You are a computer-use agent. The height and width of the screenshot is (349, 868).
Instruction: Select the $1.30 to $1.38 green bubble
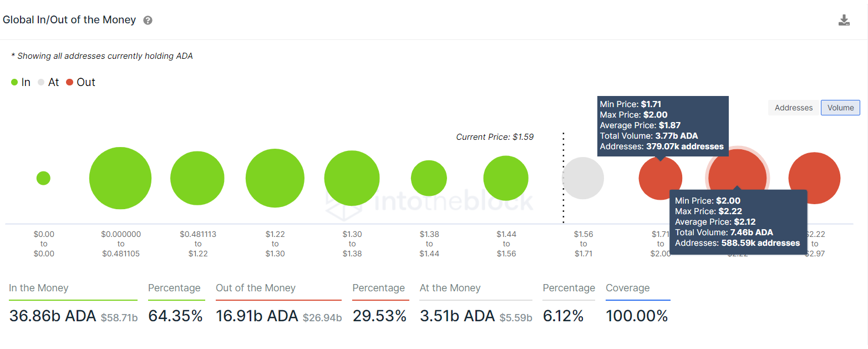click(x=352, y=179)
